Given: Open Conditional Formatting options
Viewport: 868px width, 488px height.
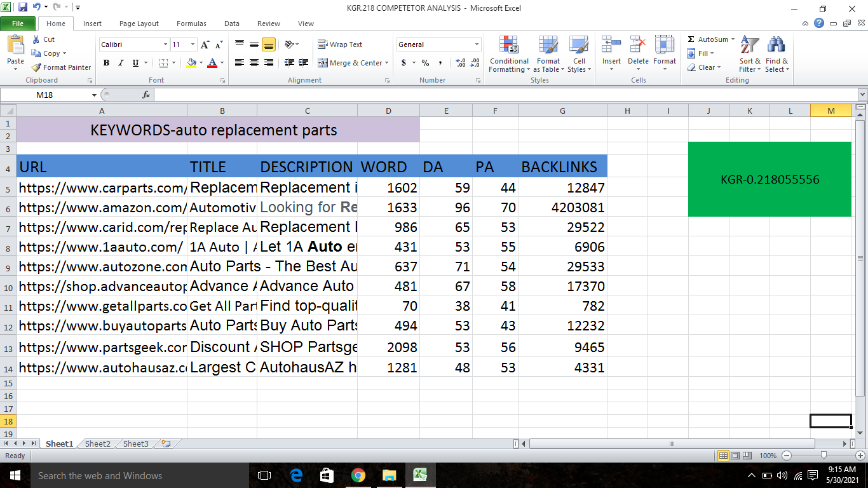Looking at the screenshot, I should (508, 55).
